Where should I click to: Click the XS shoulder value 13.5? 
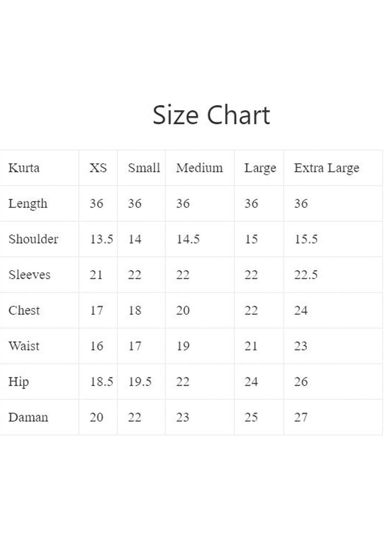101,239
